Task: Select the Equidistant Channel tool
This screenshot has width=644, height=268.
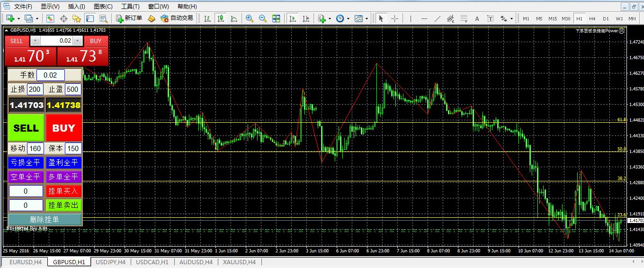Action: (x=450, y=18)
